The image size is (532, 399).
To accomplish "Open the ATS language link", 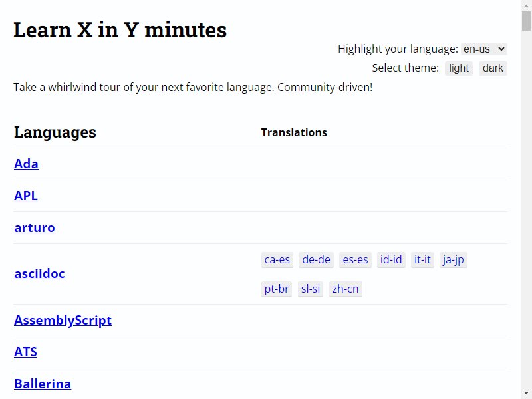I will [x=25, y=352].
